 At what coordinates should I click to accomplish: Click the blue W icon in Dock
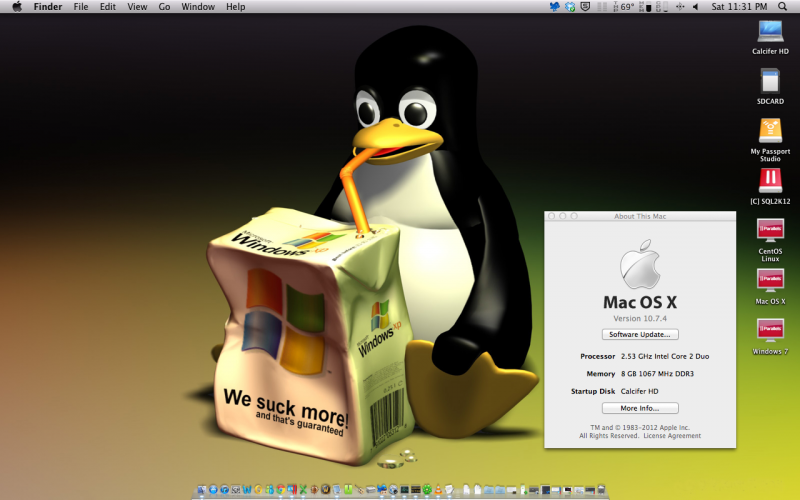[x=247, y=490]
